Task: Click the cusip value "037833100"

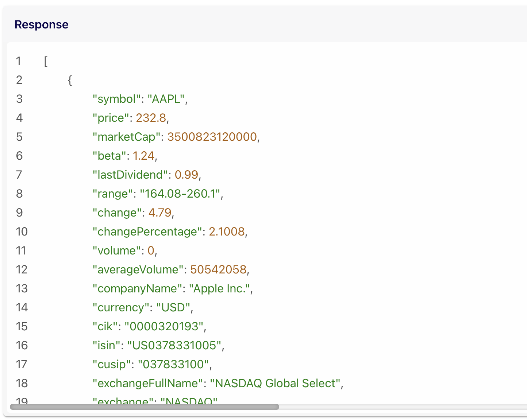Action: 173,364
